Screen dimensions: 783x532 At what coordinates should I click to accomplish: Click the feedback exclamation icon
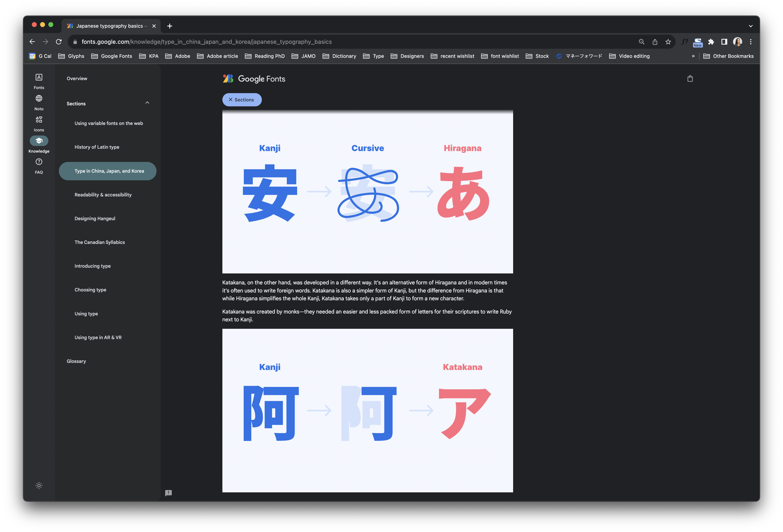168,493
